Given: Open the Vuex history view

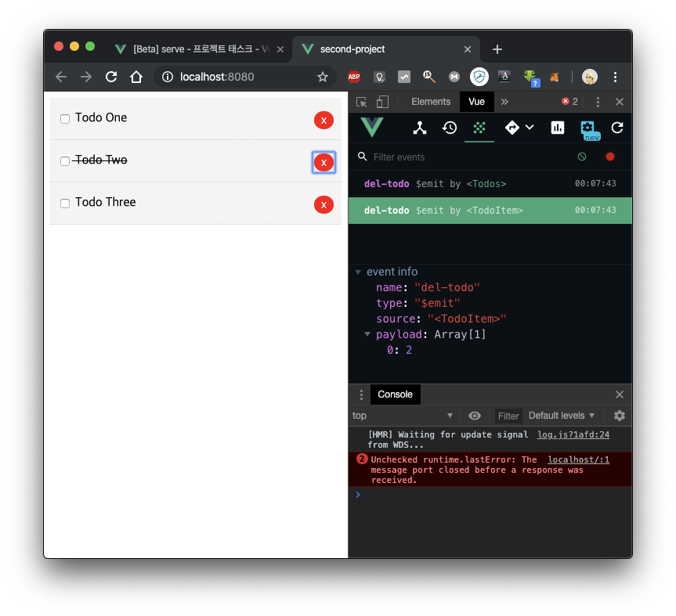Looking at the screenshot, I should pyautogui.click(x=450, y=128).
